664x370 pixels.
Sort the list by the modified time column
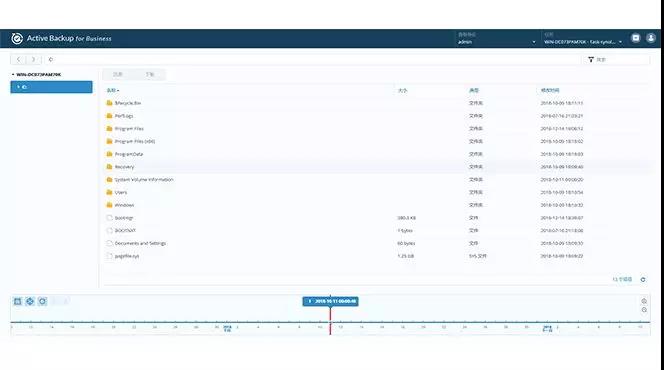pyautogui.click(x=550, y=90)
